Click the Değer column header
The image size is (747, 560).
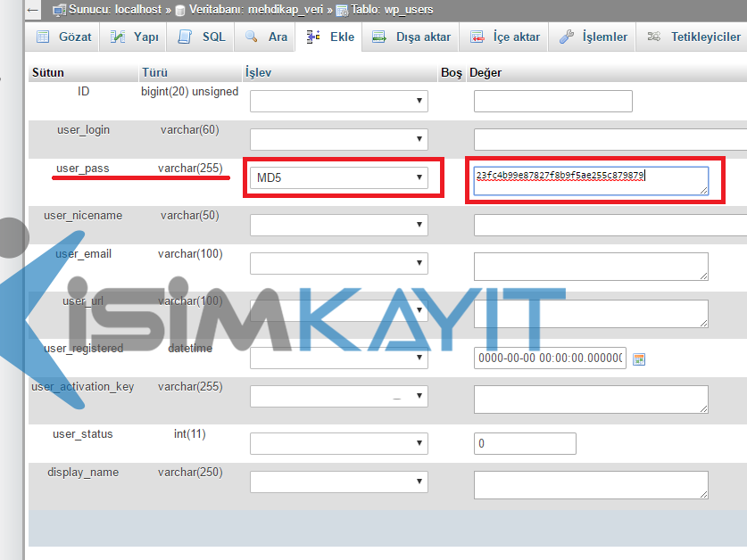coord(486,72)
